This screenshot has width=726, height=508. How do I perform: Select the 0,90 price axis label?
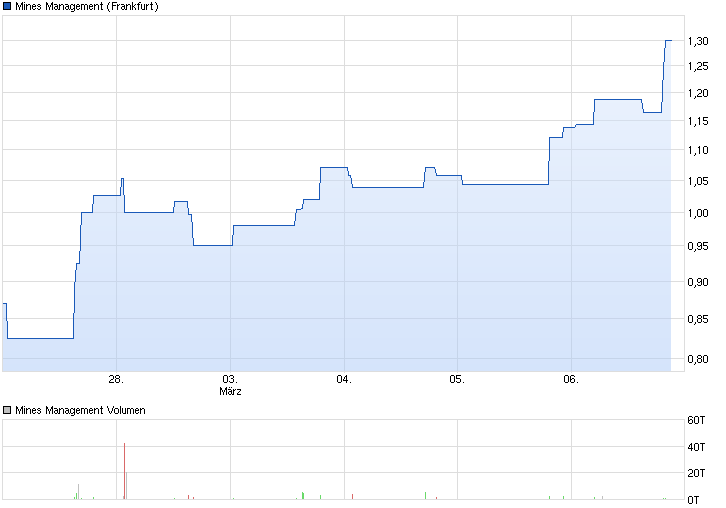[698, 282]
